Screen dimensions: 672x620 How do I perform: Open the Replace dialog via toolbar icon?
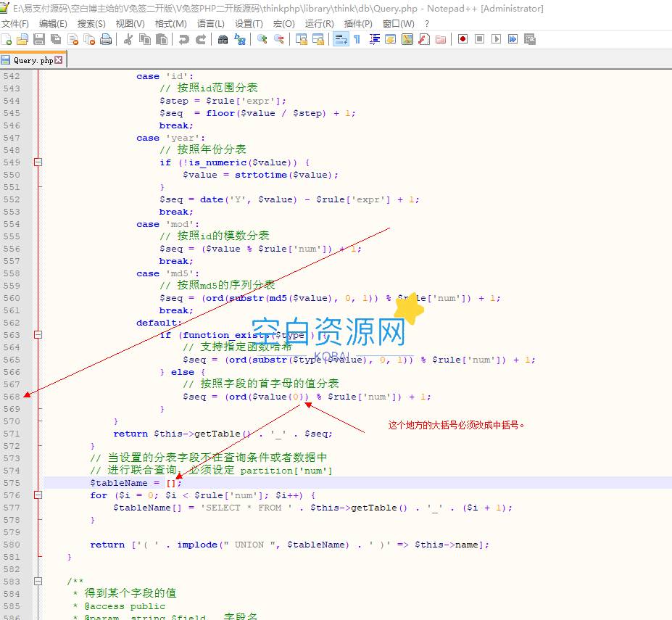tap(238, 39)
